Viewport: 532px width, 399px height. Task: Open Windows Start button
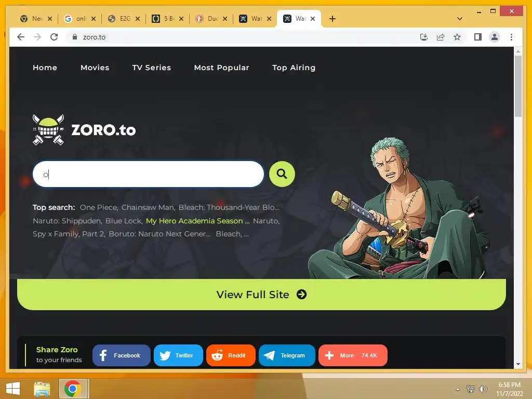tap(13, 389)
